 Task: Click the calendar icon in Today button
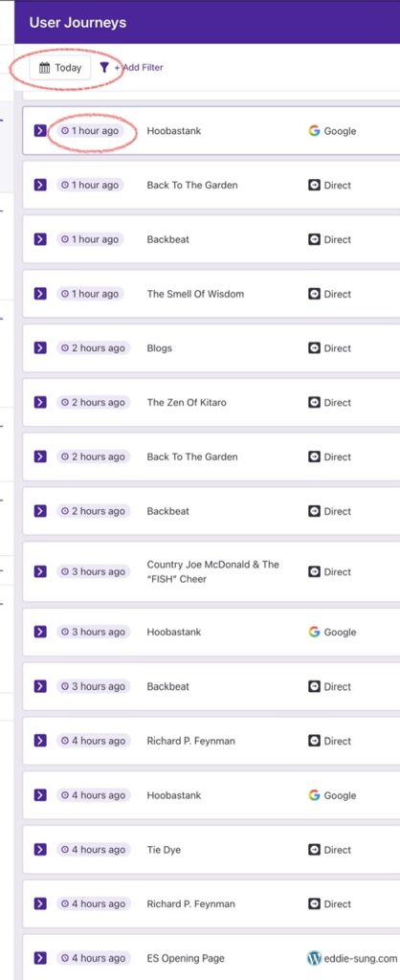pyautogui.click(x=44, y=68)
